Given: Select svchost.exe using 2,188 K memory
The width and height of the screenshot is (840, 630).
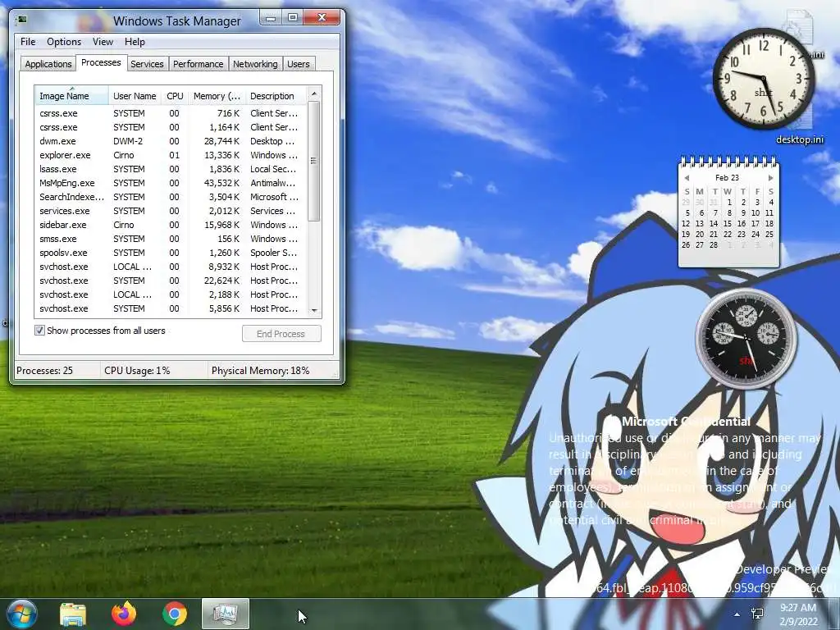Looking at the screenshot, I should point(171,294).
